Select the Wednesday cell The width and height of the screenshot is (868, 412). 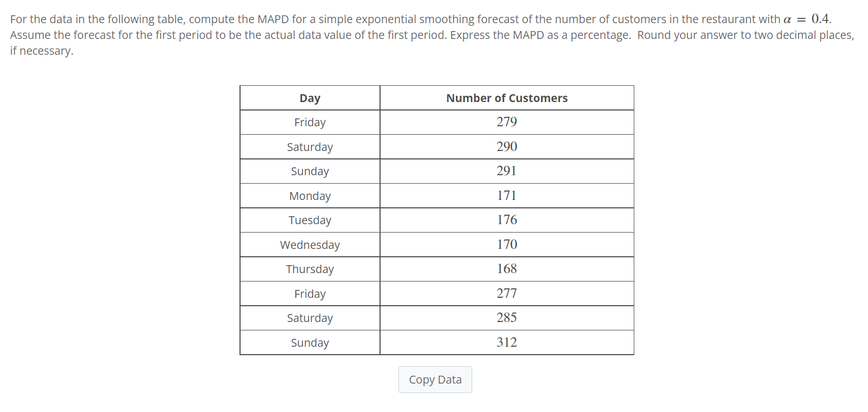pyautogui.click(x=310, y=244)
